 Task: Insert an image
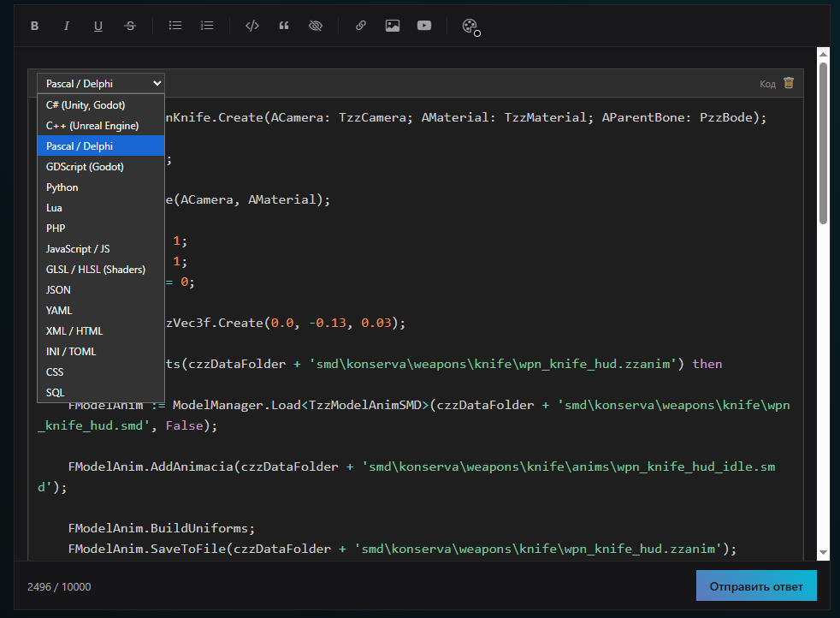pos(393,26)
